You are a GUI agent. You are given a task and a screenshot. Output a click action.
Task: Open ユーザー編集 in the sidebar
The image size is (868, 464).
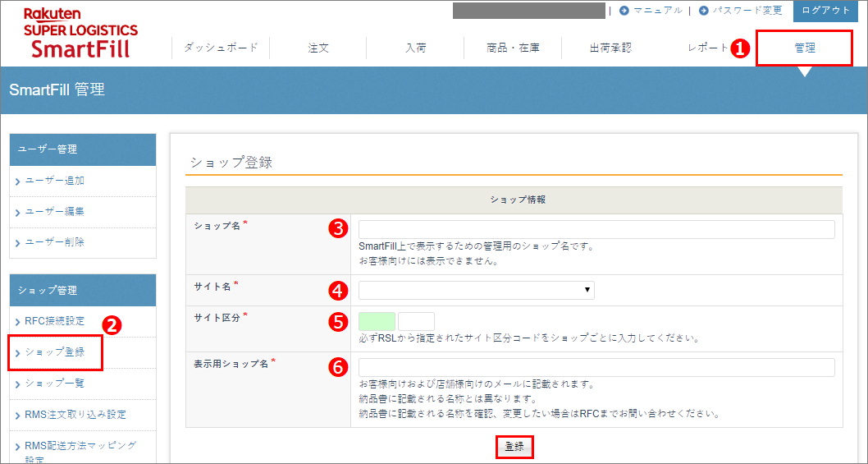click(54, 212)
